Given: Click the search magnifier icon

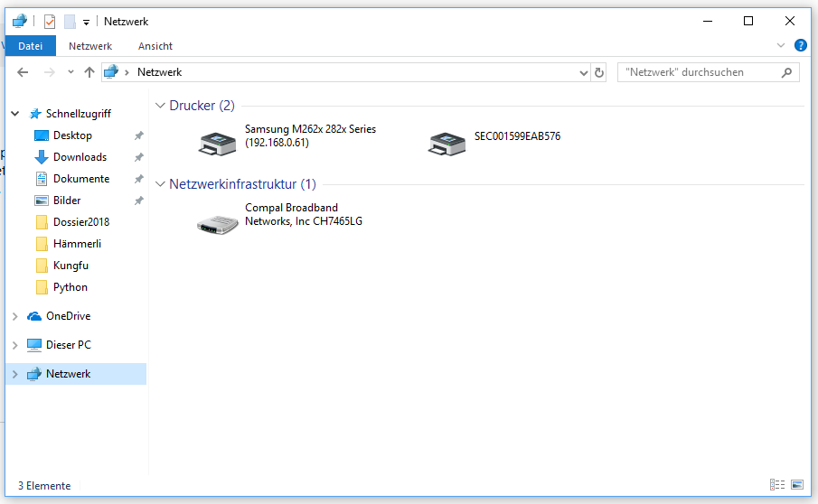Looking at the screenshot, I should (786, 72).
